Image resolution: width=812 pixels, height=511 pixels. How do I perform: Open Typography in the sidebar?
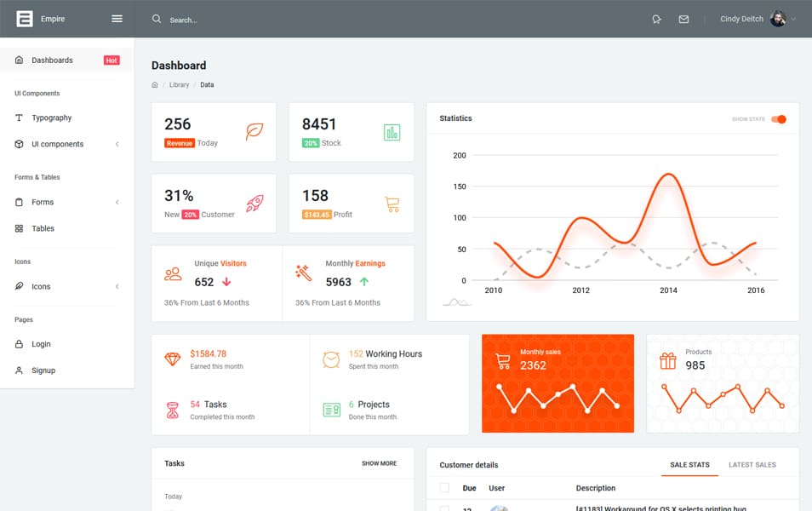click(51, 118)
